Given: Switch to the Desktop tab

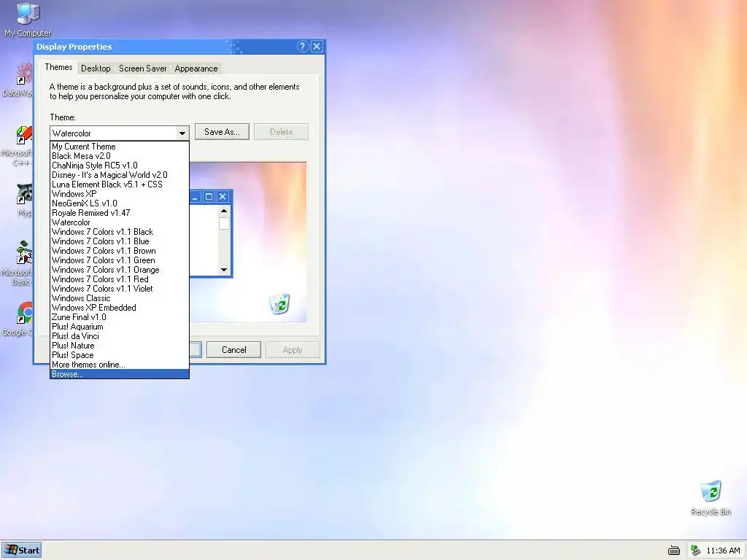Looking at the screenshot, I should point(96,69).
